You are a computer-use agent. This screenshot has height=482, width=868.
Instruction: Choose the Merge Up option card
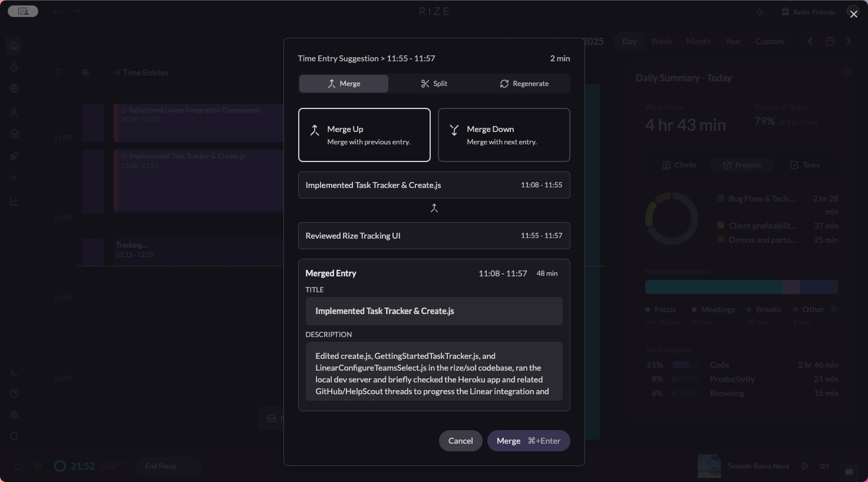click(364, 135)
